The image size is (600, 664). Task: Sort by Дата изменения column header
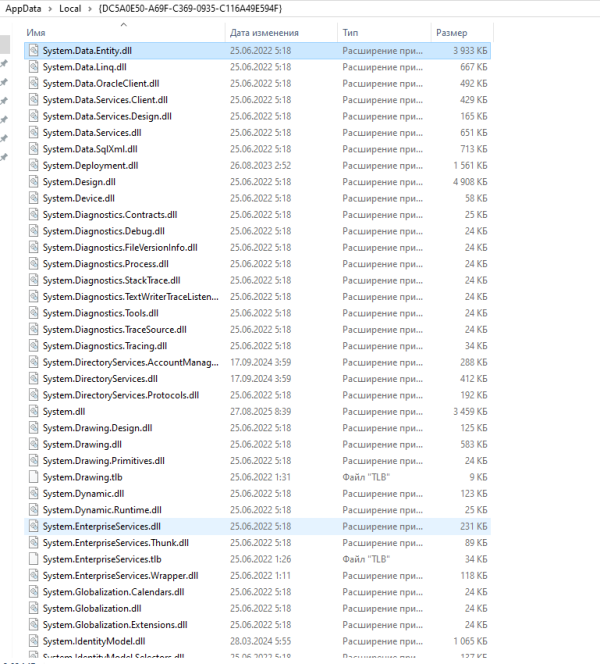(264, 33)
